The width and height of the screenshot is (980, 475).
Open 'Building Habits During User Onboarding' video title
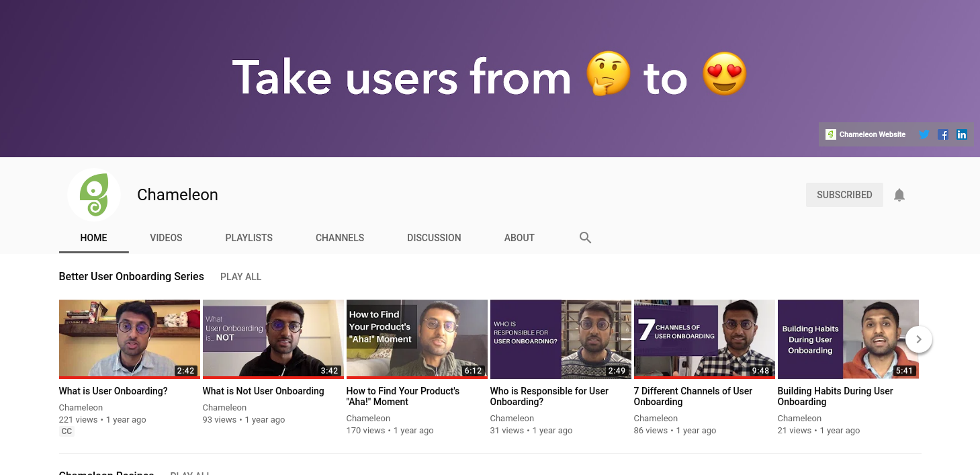tap(835, 396)
